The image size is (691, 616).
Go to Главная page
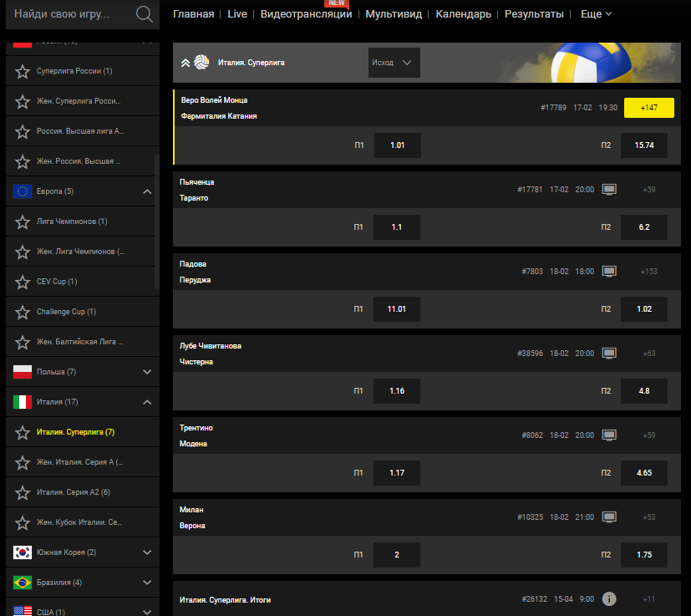(194, 14)
